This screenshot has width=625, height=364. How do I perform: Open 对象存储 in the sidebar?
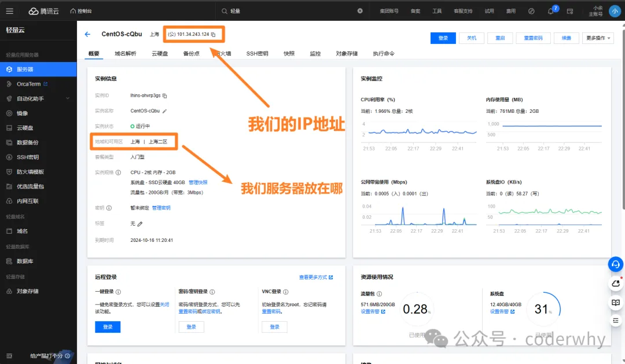click(x=38, y=292)
